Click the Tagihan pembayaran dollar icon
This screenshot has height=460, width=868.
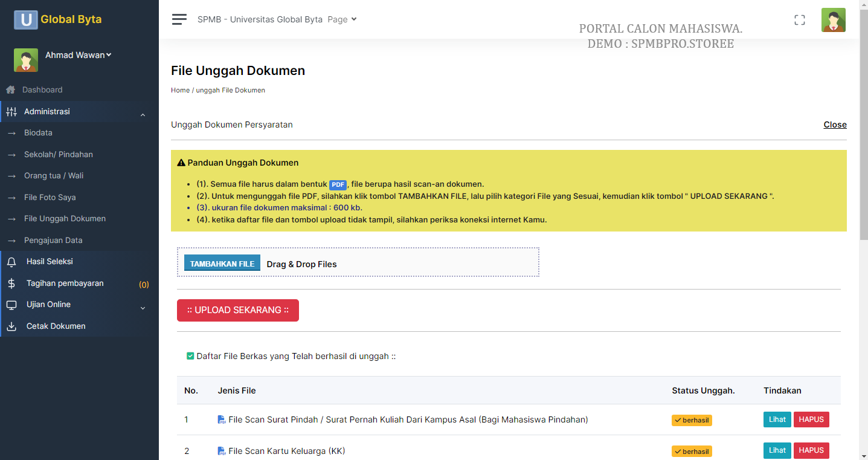(11, 283)
